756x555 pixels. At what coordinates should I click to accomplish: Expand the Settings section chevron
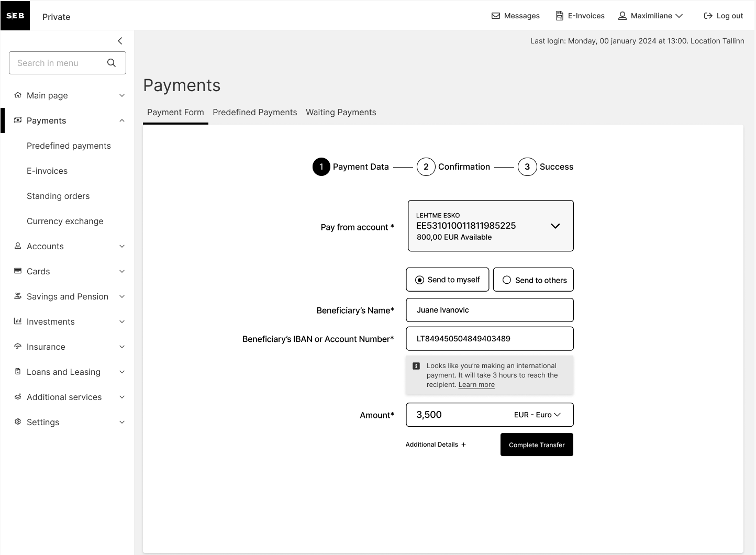pos(122,422)
